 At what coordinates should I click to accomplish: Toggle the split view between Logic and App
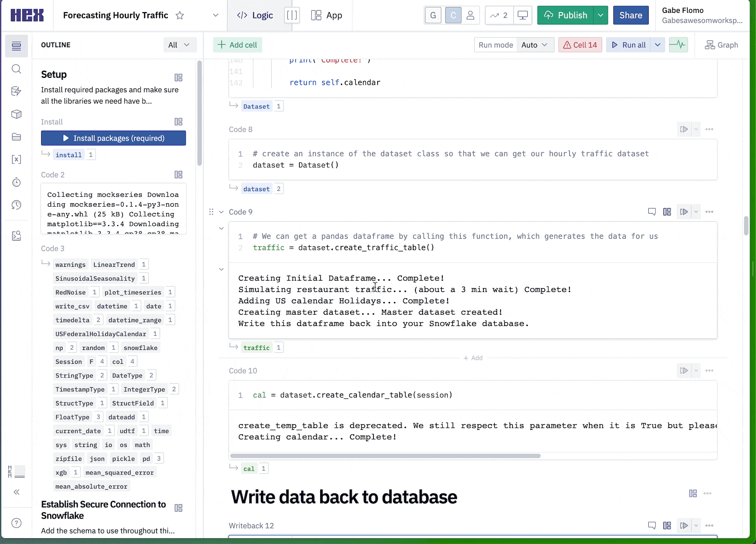[x=292, y=15]
